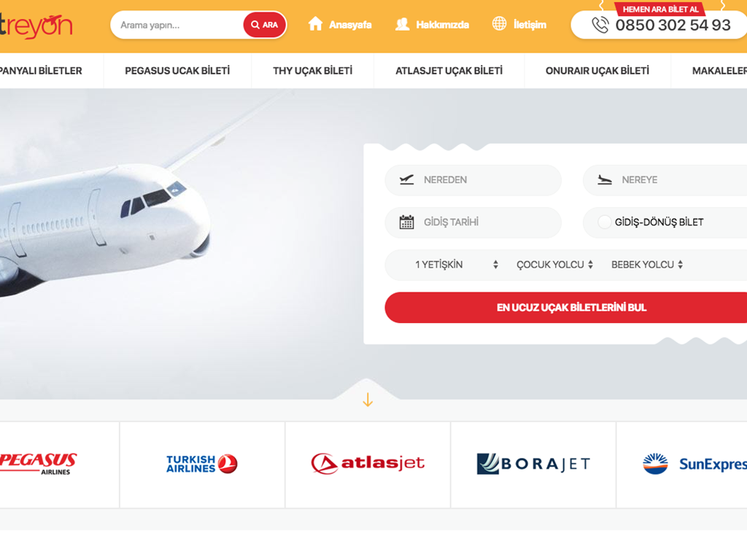Open the ÇOCUK YOLCU dropdown
Image resolution: width=747 pixels, height=560 pixels.
[x=554, y=265]
